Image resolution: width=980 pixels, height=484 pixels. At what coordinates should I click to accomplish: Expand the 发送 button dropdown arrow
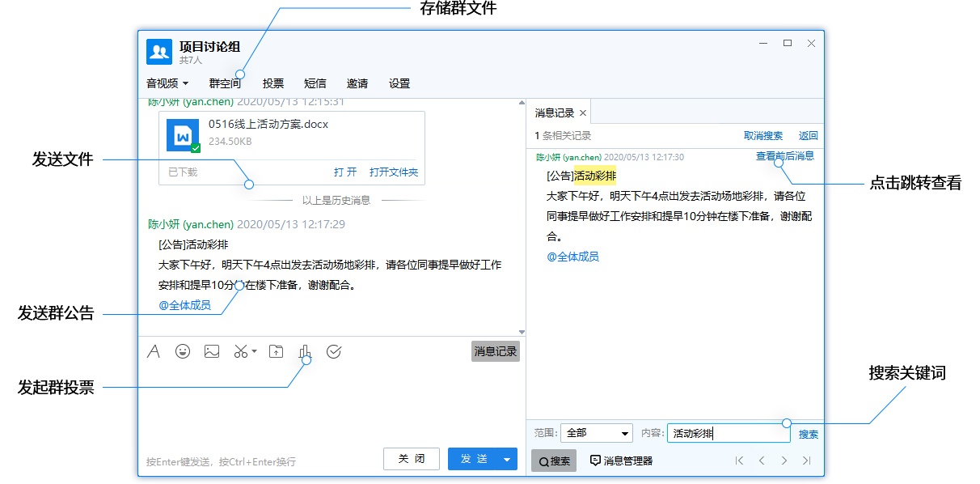[x=505, y=458]
